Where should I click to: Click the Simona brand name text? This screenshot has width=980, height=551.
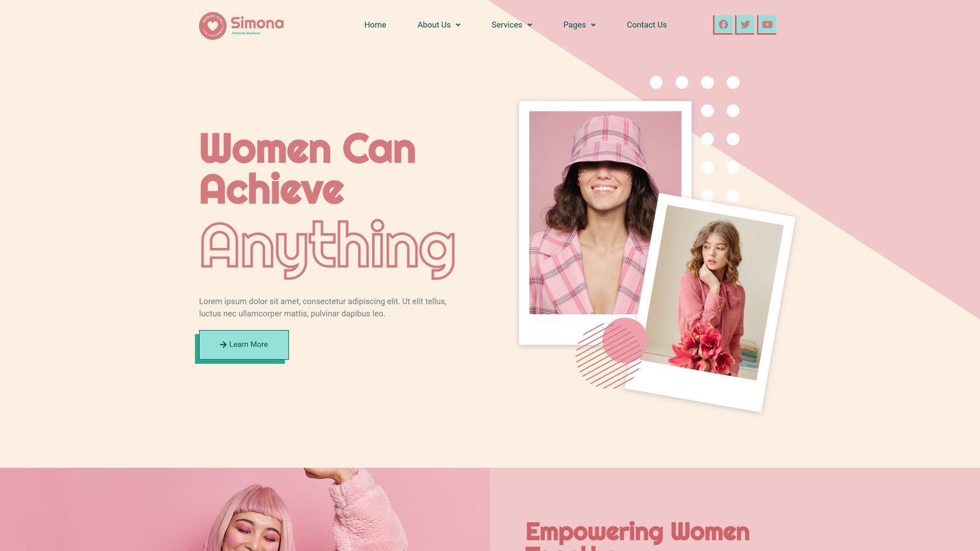point(257,23)
